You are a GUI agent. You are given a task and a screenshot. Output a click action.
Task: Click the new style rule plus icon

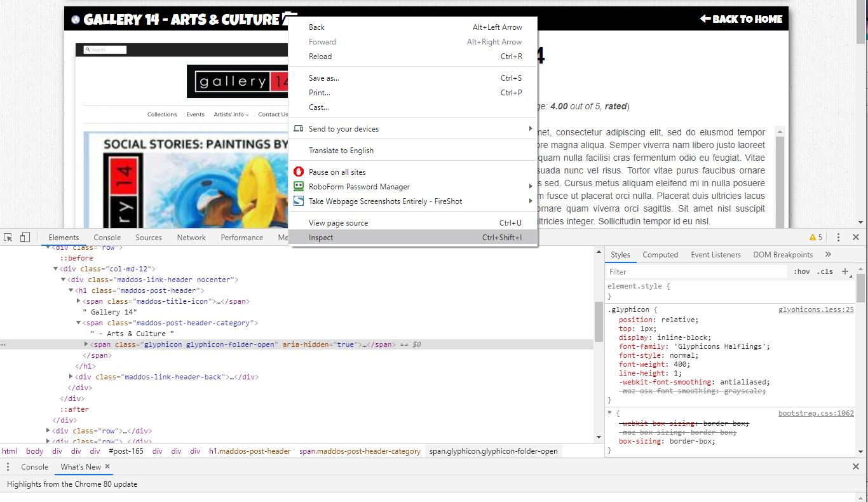click(x=846, y=271)
